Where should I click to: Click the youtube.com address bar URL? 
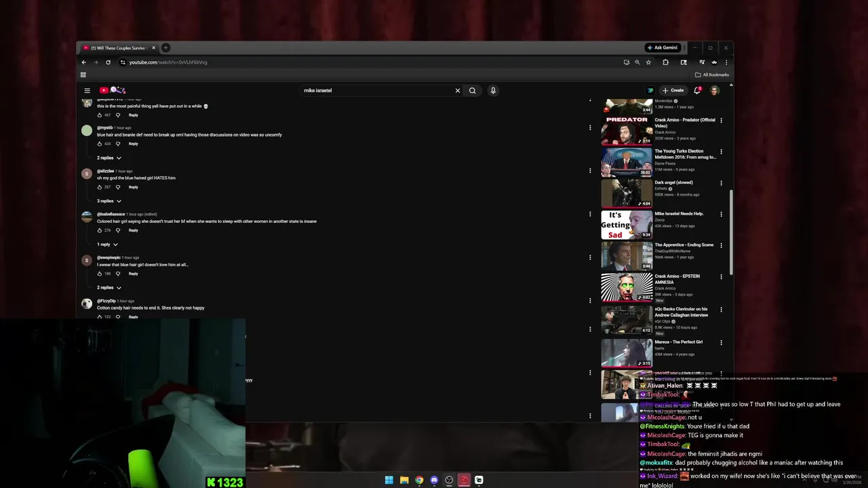point(168,62)
